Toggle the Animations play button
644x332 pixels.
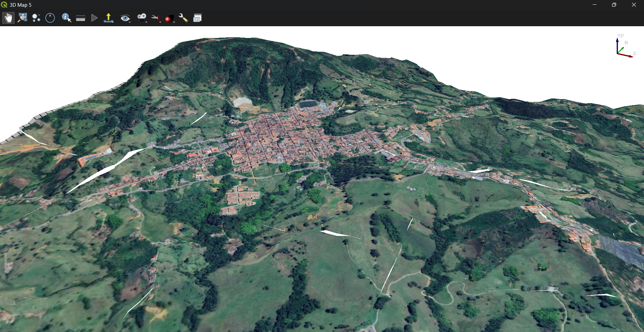[94, 18]
